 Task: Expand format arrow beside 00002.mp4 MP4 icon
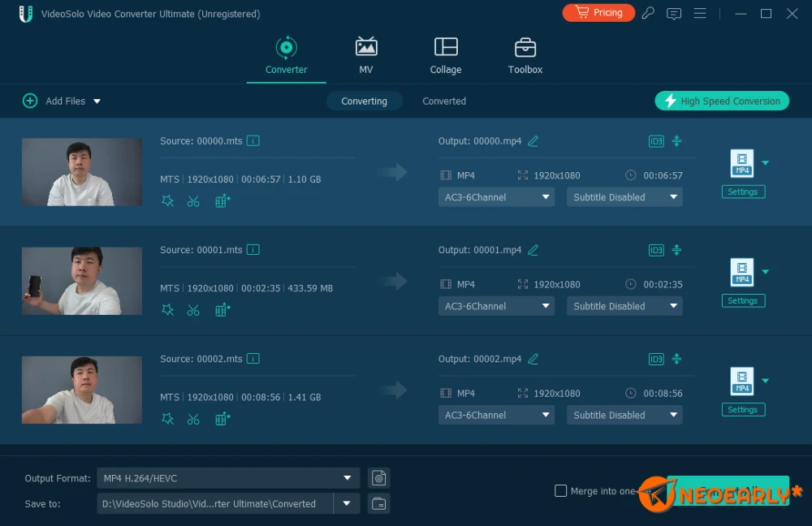(766, 381)
